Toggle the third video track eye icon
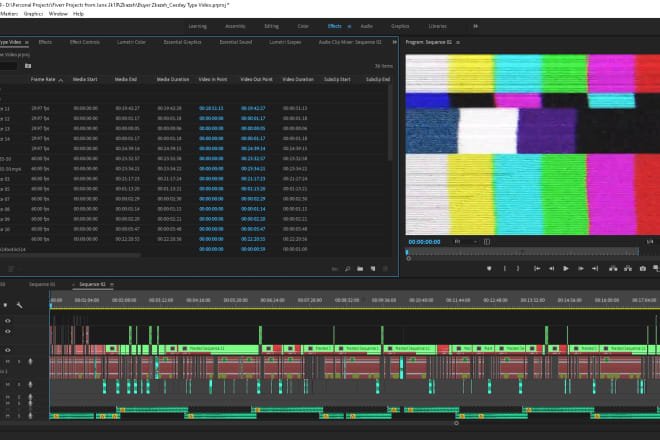This screenshot has width=660, height=440. tap(8, 350)
